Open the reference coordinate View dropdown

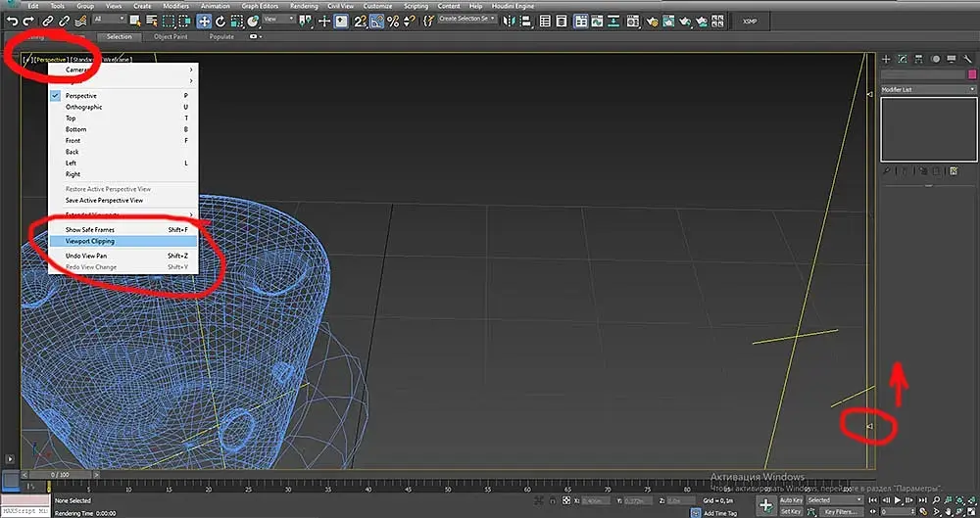click(278, 19)
